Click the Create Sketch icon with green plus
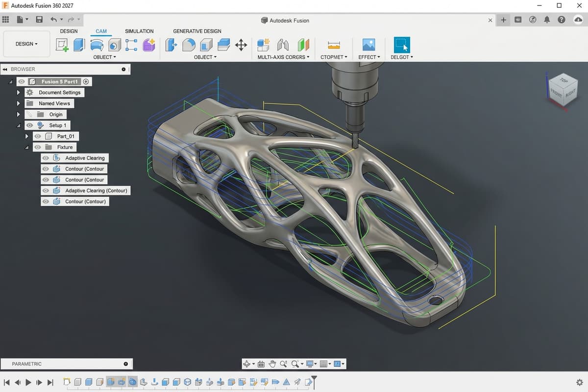The height and width of the screenshot is (392, 588). (62, 45)
